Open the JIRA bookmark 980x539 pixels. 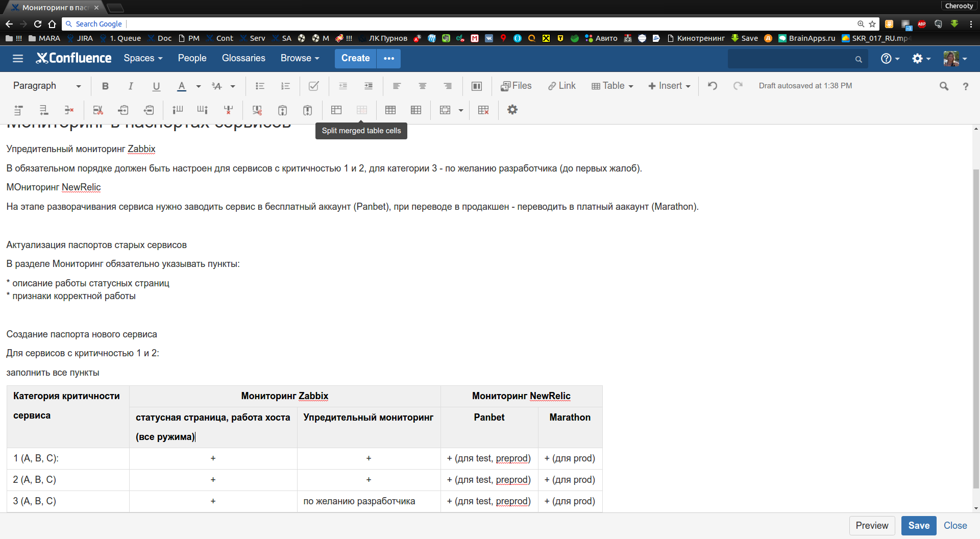[x=80, y=38]
